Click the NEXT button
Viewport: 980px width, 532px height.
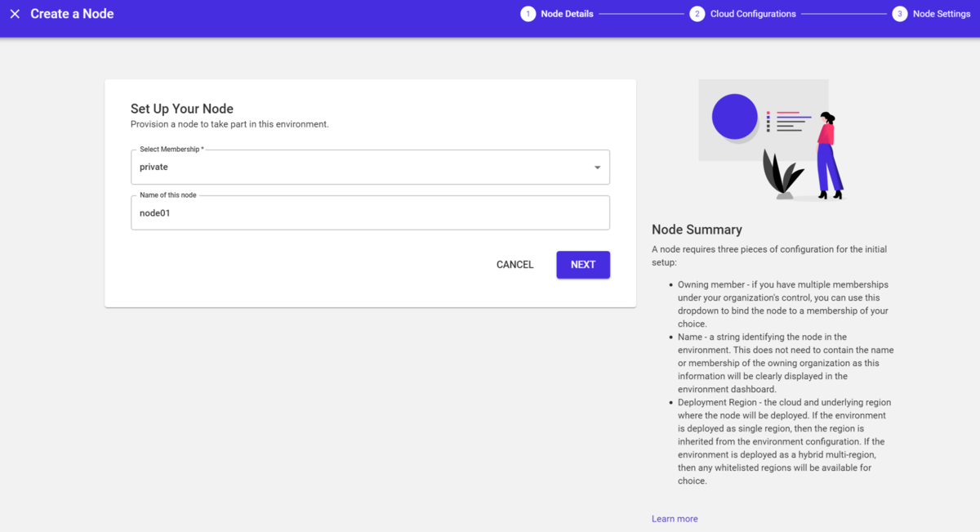point(583,265)
